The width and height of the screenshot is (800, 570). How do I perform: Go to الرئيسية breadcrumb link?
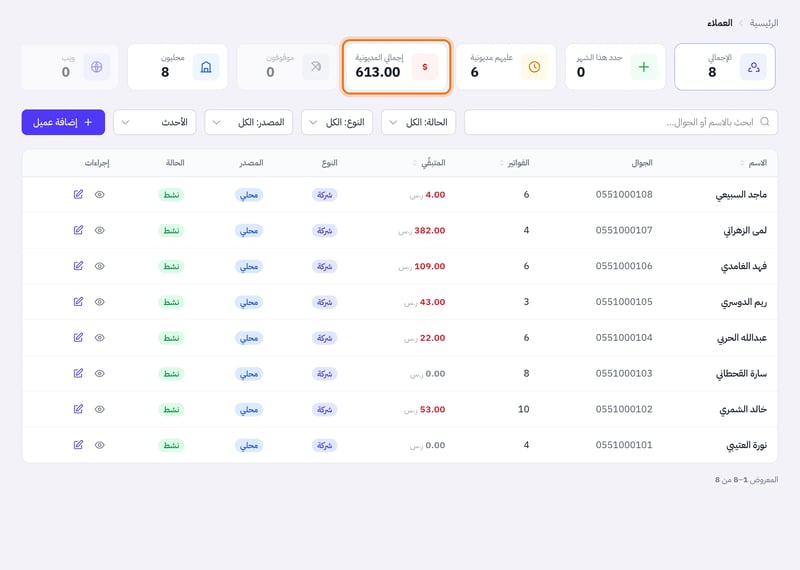coord(764,23)
